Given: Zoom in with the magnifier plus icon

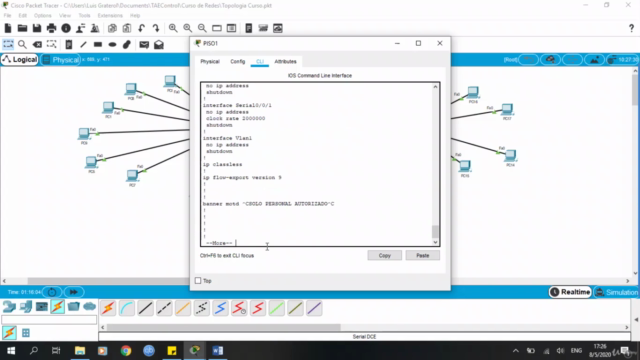Looking at the screenshot, I should click(173, 28).
